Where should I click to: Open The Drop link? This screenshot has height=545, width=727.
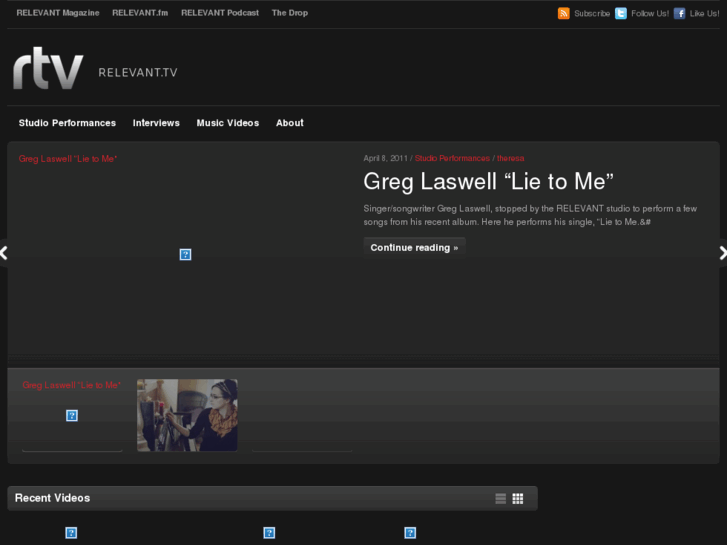click(x=290, y=13)
